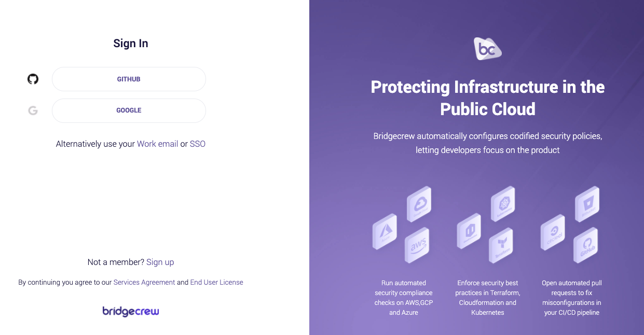Click the GitHub tile in pipeline group
Viewport: 644px width, 335px height.
click(x=586, y=245)
